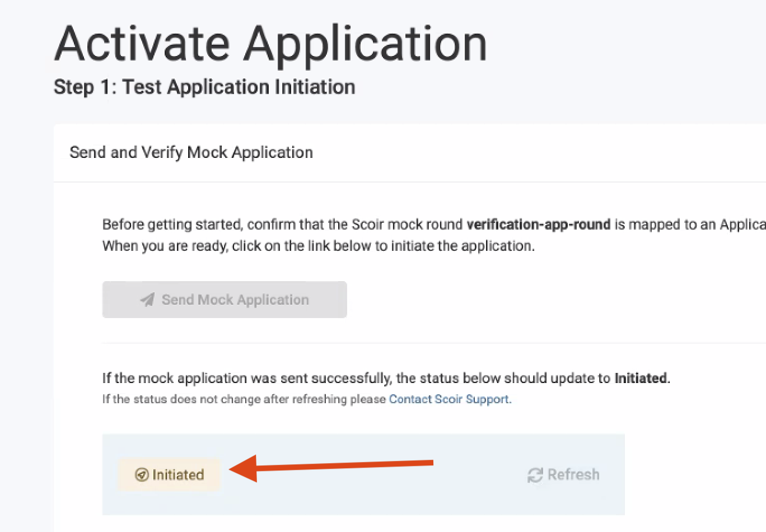Click the red arrow annotation shaft
Viewport: 766px width, 532px height.
345,465
